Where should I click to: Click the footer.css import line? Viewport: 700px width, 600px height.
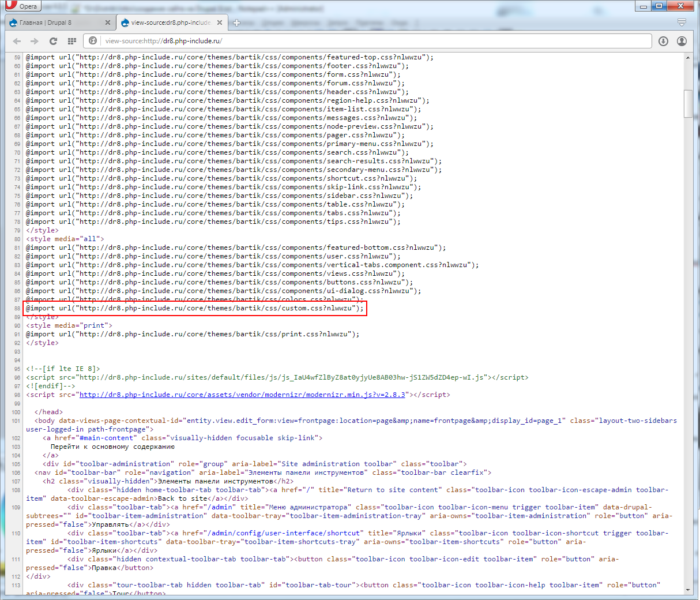point(217,66)
